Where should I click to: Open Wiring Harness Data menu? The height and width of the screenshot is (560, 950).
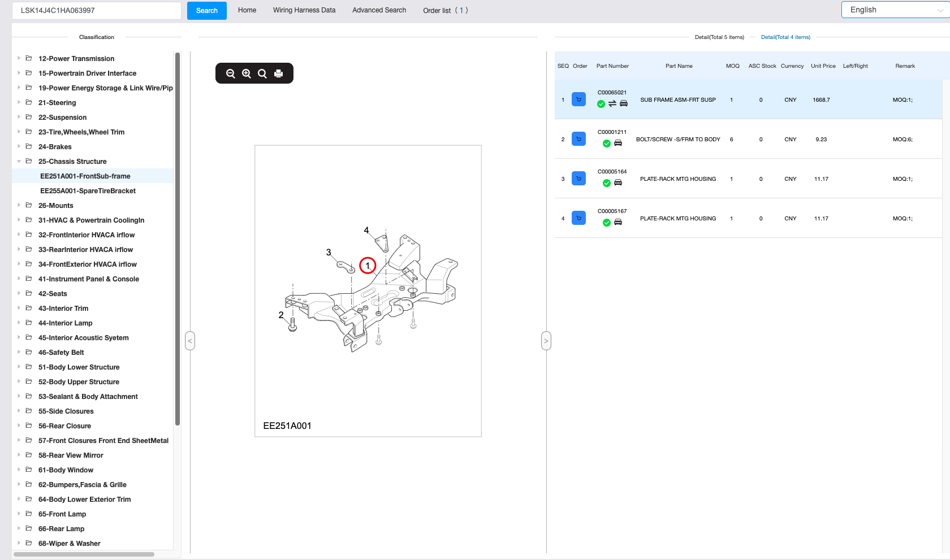pos(304,10)
